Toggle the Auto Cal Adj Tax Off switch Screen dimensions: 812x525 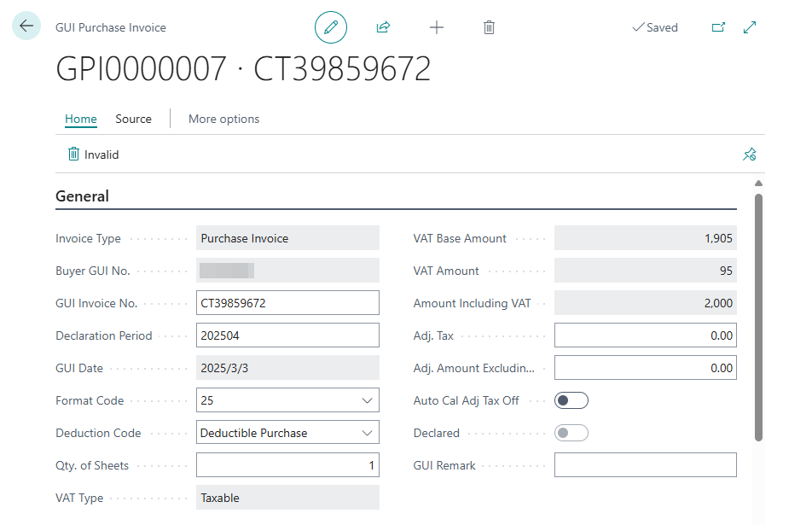(571, 400)
